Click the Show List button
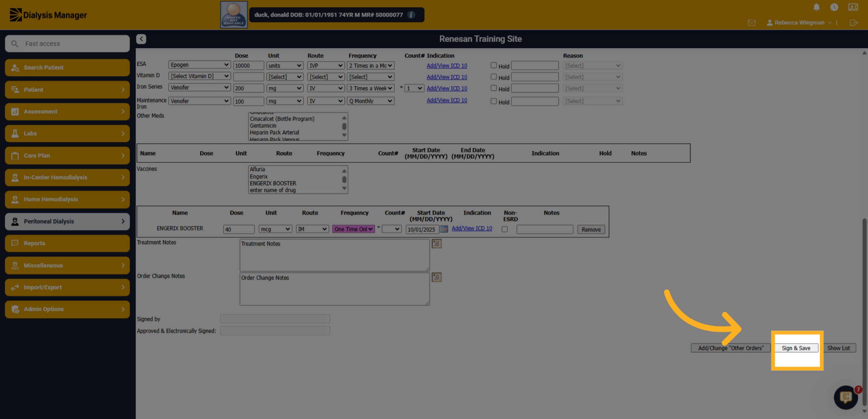The width and height of the screenshot is (868, 419). (838, 348)
